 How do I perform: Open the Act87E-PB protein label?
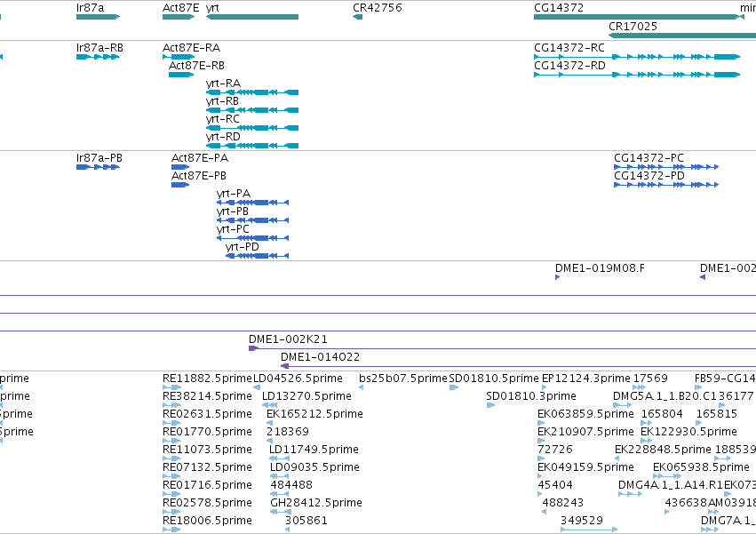(x=199, y=176)
